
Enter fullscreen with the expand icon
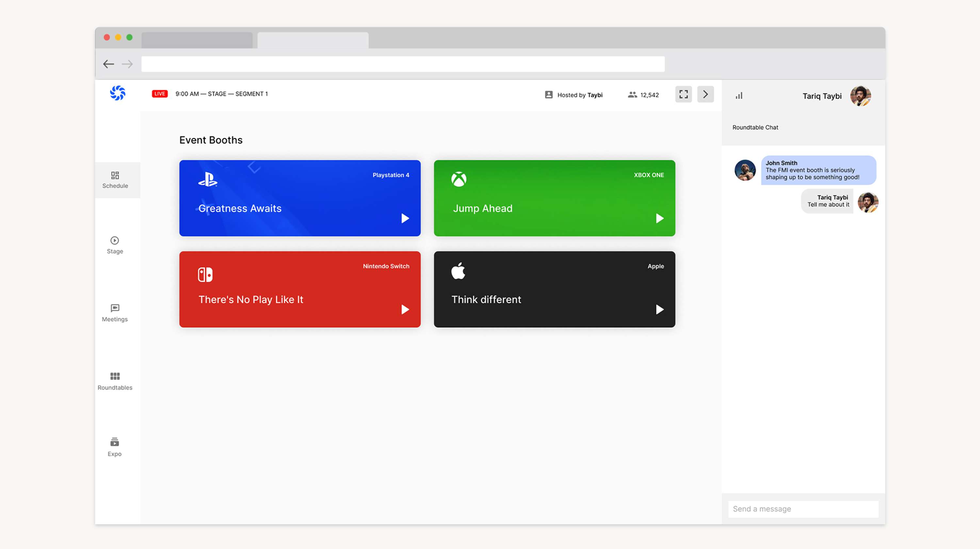coord(684,94)
